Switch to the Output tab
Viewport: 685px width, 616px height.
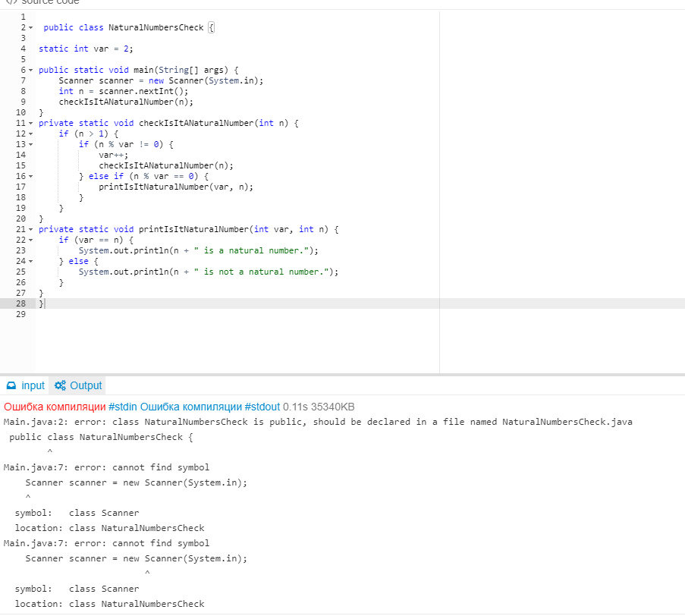[x=78, y=385]
